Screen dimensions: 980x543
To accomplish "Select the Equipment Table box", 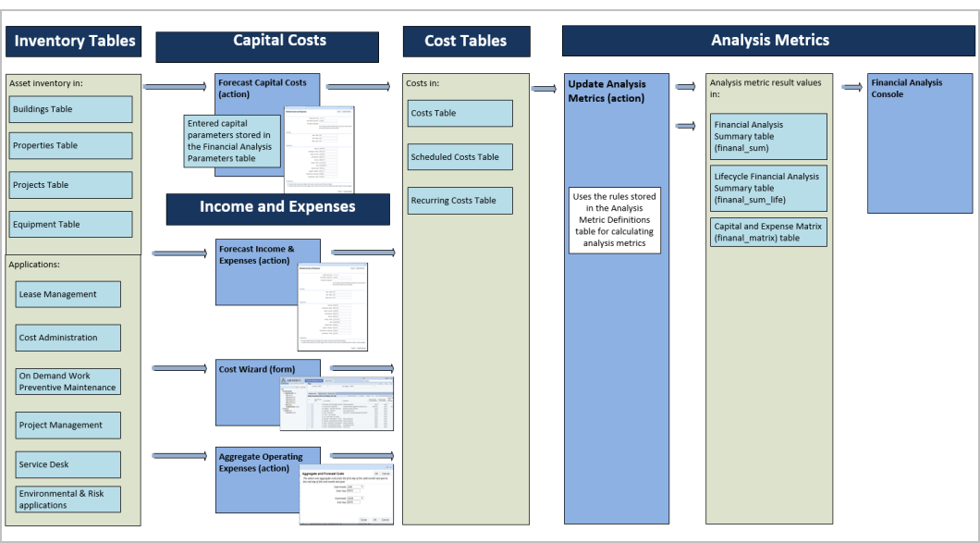I will click(71, 225).
